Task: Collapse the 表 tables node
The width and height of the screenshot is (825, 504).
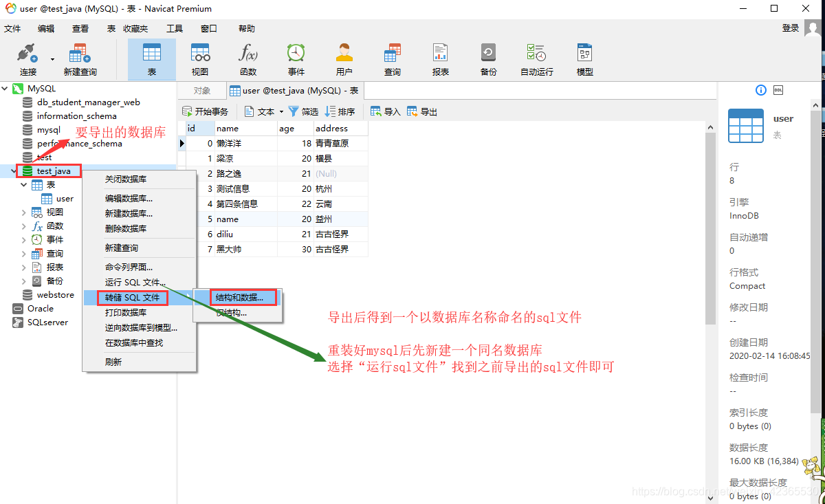Action: 25,185
